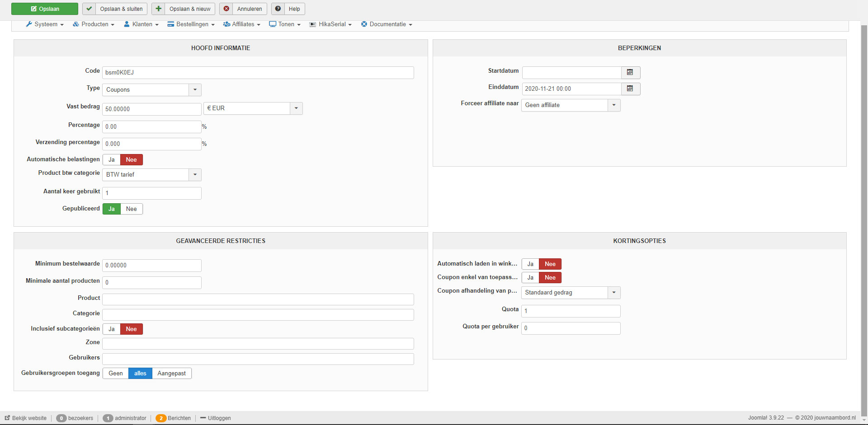This screenshot has width=868, height=425.
Task: Click the plus icon for save and new
Action: pyautogui.click(x=159, y=9)
